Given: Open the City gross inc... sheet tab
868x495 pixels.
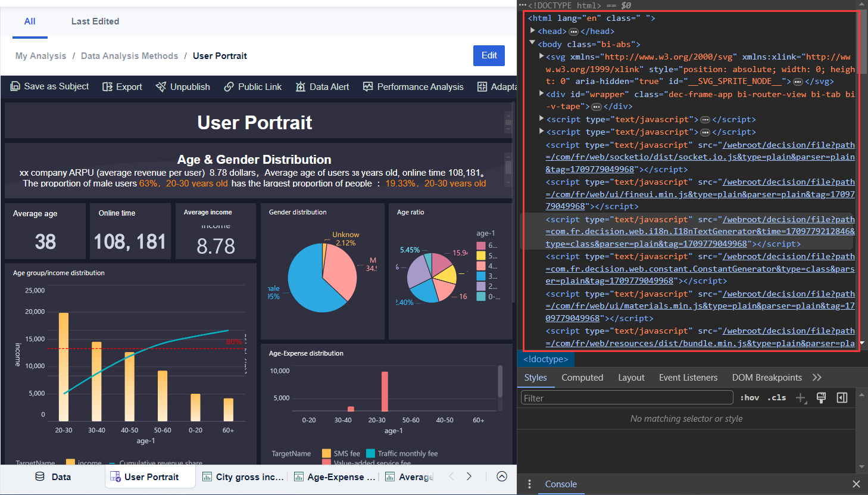Looking at the screenshot, I should click(244, 477).
